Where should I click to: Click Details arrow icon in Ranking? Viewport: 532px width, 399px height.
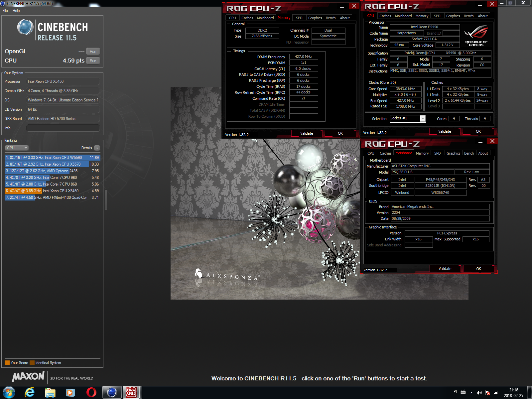pyautogui.click(x=97, y=148)
